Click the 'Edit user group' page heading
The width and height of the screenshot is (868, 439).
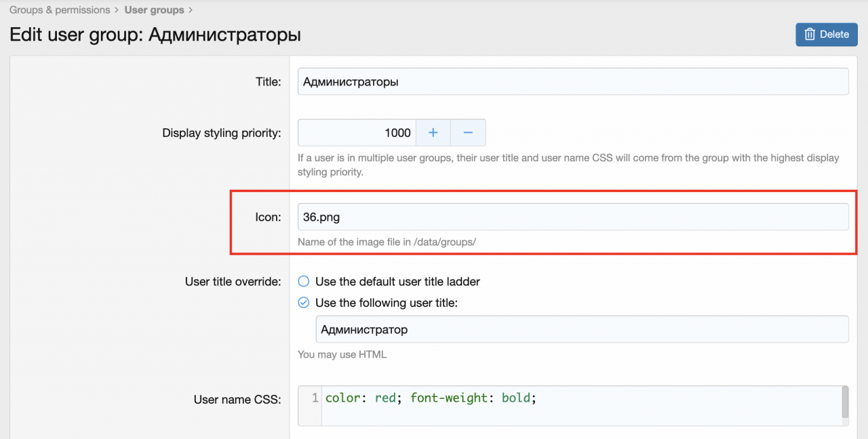pyautogui.click(x=155, y=35)
